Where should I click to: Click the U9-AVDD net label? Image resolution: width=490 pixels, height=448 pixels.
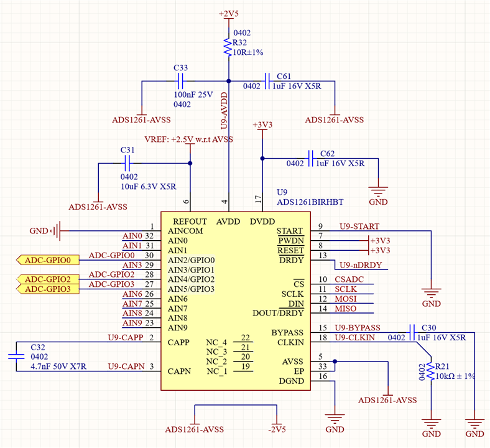(224, 111)
